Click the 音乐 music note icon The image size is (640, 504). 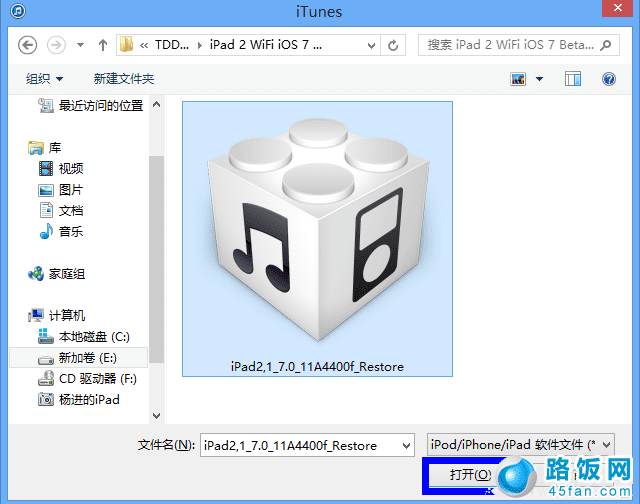tap(46, 231)
